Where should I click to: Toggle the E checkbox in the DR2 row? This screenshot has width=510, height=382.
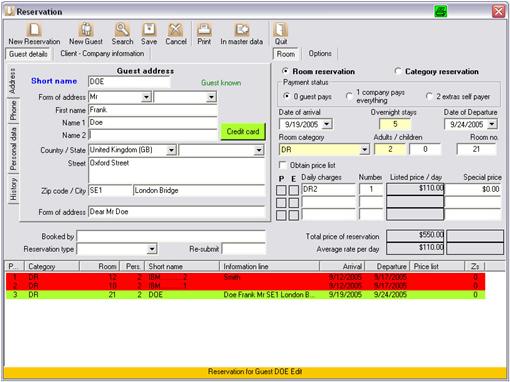294,190
